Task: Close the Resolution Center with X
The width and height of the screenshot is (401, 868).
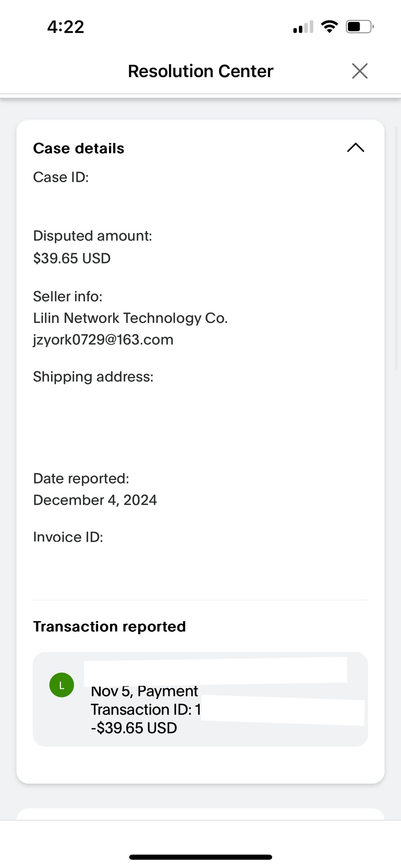Action: pos(359,71)
